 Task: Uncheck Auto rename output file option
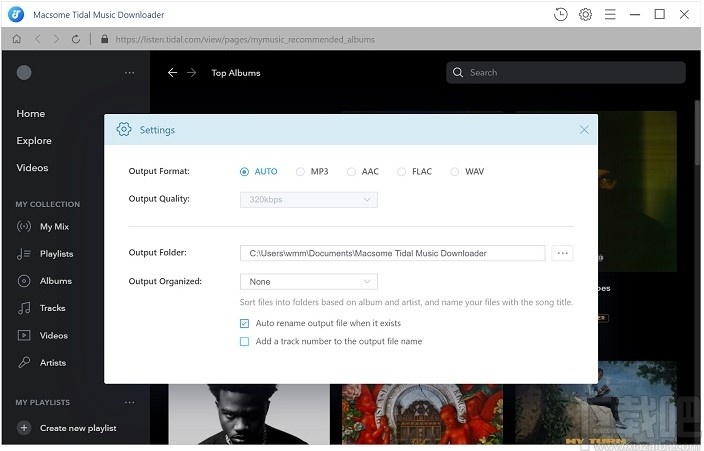[244, 323]
